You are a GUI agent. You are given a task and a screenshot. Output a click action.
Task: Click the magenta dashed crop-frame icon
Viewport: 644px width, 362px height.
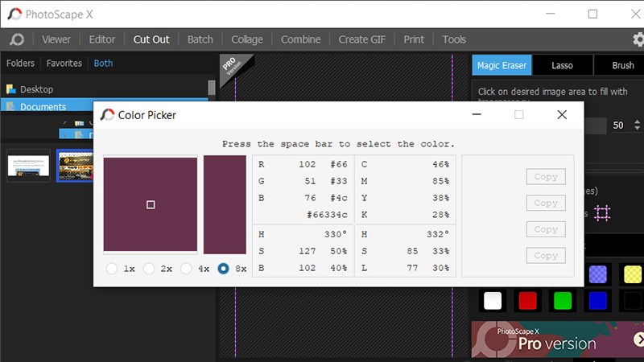(x=602, y=213)
